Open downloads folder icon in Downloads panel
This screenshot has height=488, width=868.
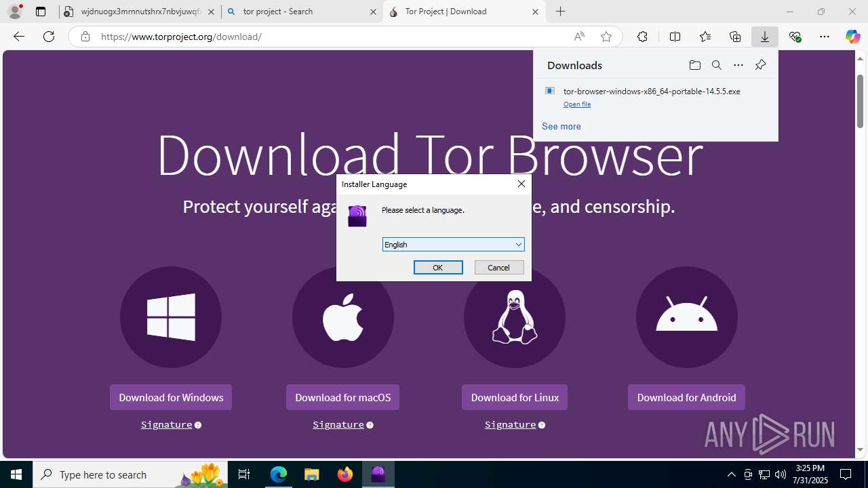coord(694,65)
